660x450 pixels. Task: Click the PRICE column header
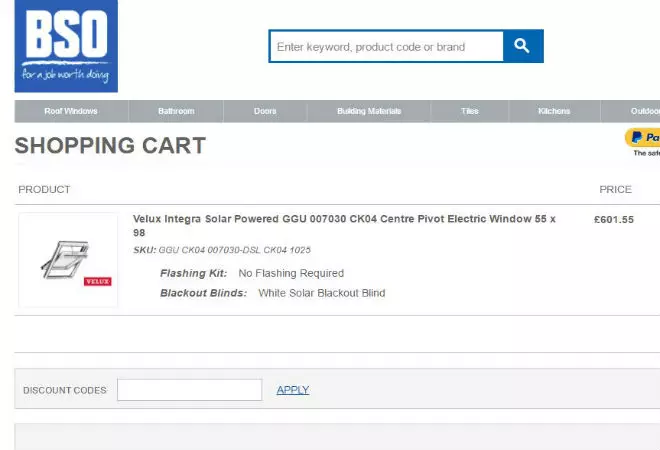[x=615, y=189]
